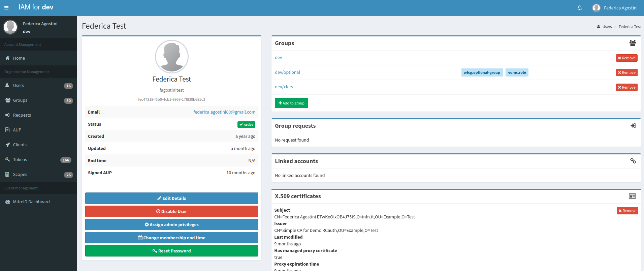Open Users section in sidebar
This screenshot has width=644, height=271.
[38, 86]
